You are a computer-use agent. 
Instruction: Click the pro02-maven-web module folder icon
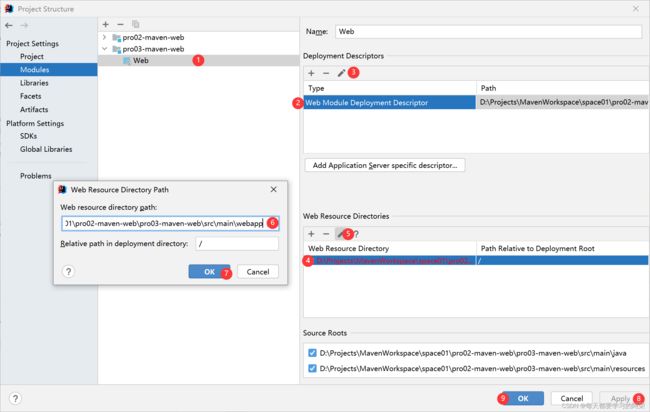tap(117, 38)
